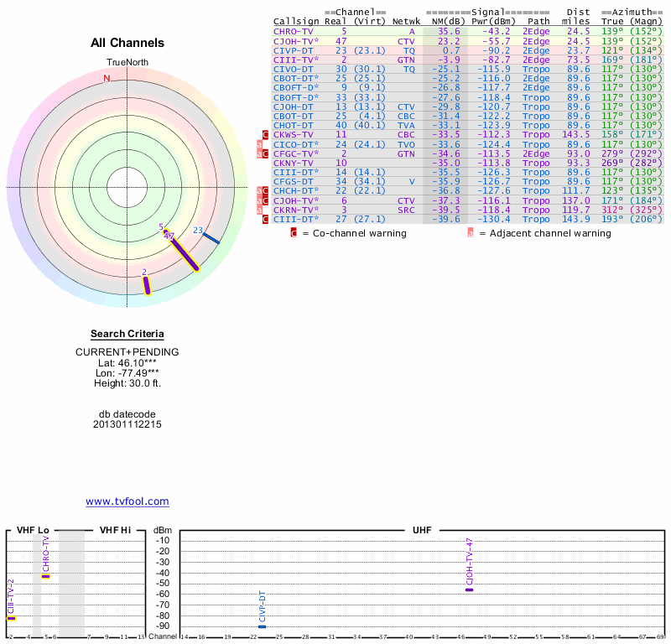The width and height of the screenshot is (671, 644).
Task: Click the Callsign column header
Action: click(293, 21)
